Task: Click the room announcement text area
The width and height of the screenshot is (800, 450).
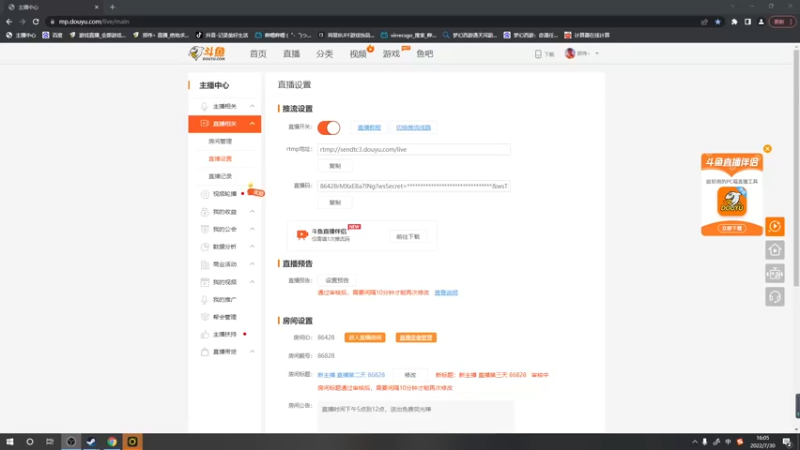Action: coord(415,415)
